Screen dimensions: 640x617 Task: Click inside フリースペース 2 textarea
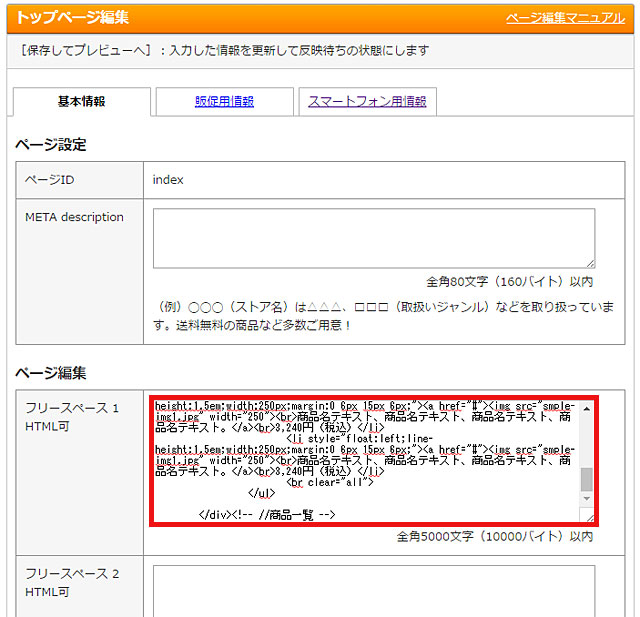tap(374, 591)
